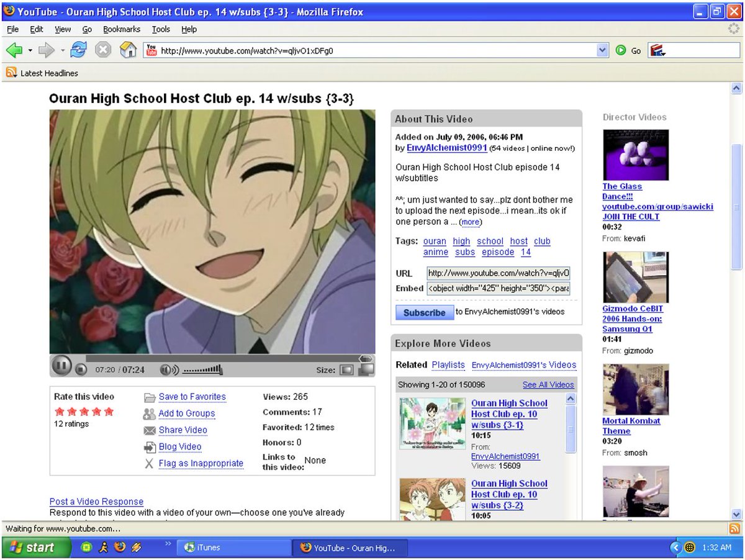Screen dimensions: 745x560
Task: Click the Share Video link
Action: coord(183,430)
